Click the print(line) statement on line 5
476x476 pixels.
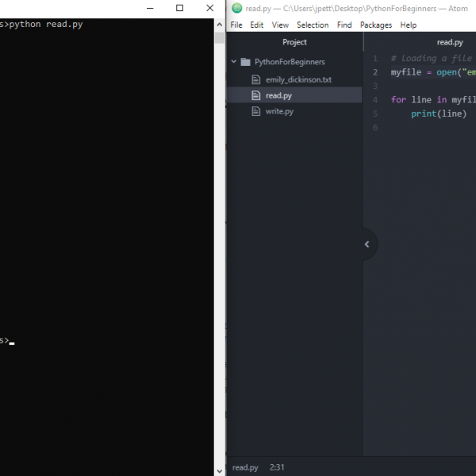(439, 113)
